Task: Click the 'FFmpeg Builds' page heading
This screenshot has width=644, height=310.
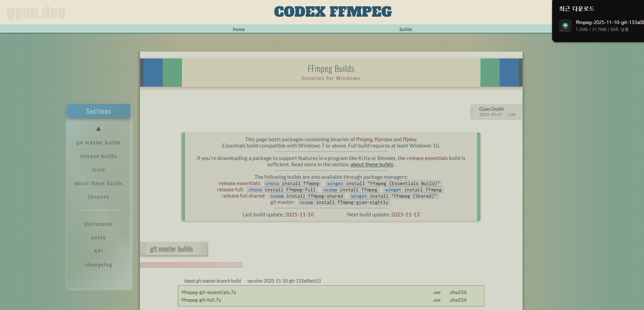Action: [331, 69]
